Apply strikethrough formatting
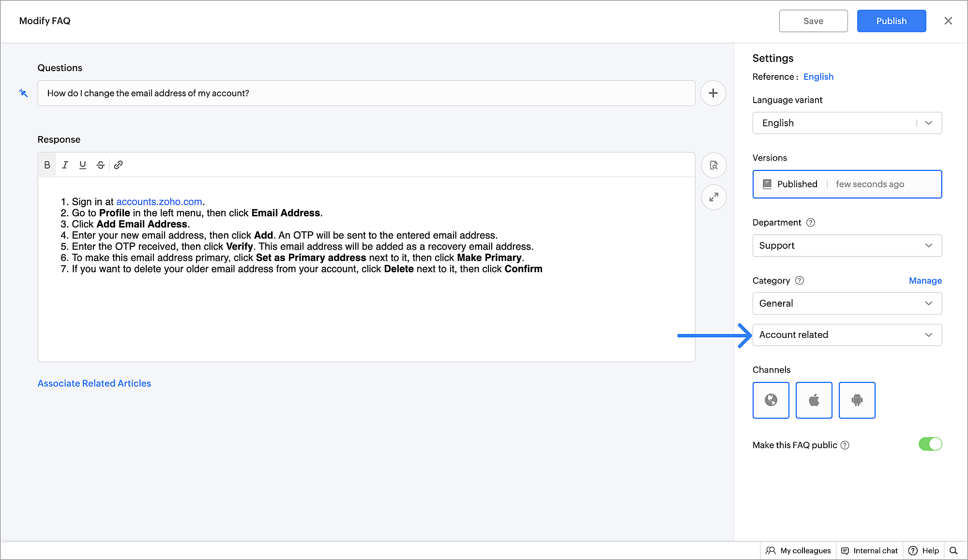This screenshot has width=968, height=560. pyautogui.click(x=101, y=165)
